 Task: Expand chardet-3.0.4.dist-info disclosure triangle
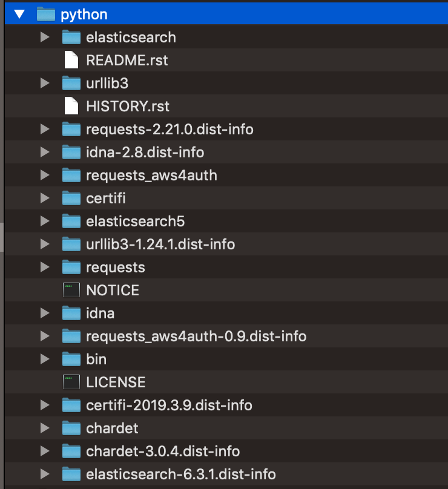45,451
